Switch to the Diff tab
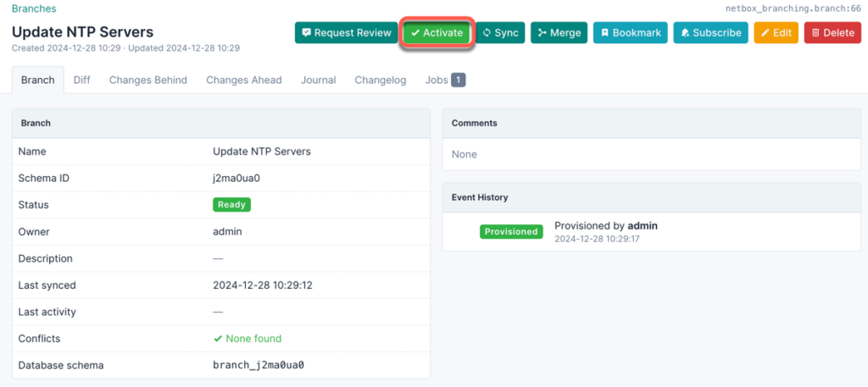The image size is (868, 387). [82, 80]
